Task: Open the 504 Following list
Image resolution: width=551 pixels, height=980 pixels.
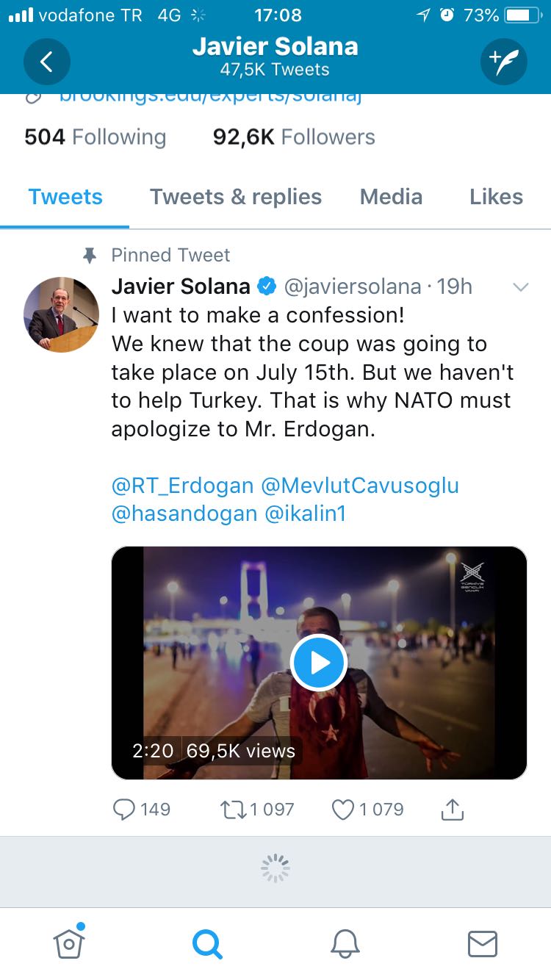Action: [95, 137]
